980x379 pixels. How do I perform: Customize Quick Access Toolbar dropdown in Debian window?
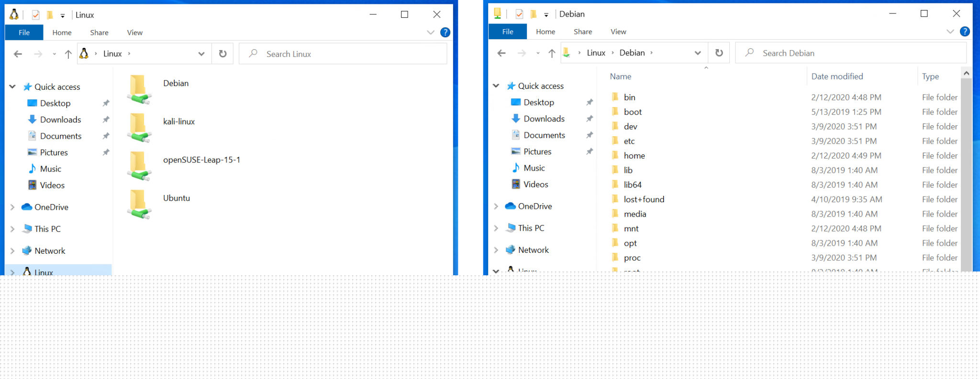click(x=546, y=15)
